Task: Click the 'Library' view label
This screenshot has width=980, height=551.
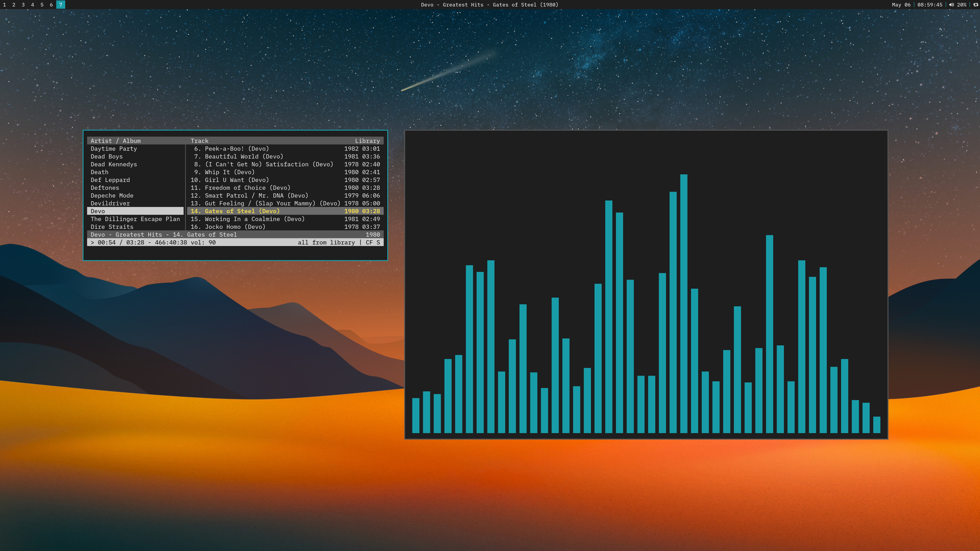Action: pyautogui.click(x=367, y=141)
